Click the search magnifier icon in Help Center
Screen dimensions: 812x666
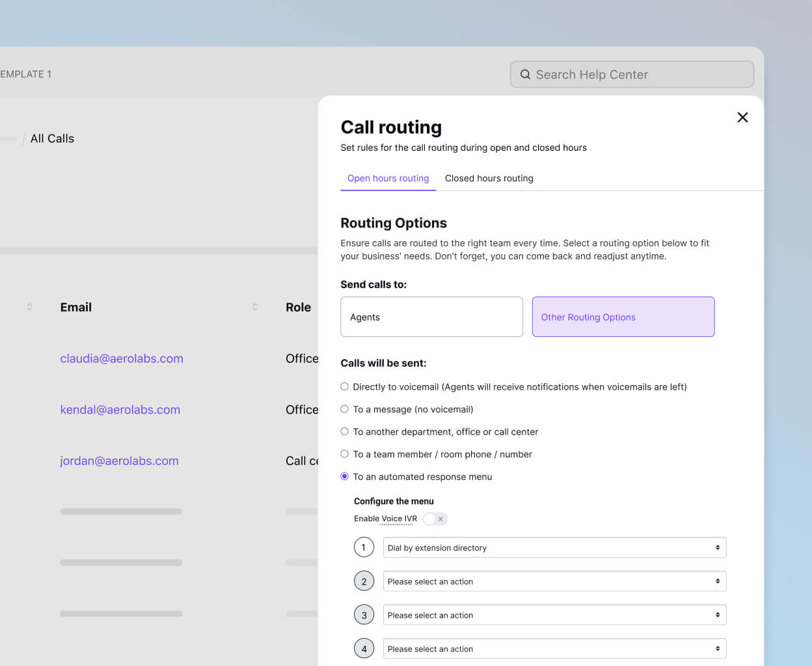[x=525, y=74]
